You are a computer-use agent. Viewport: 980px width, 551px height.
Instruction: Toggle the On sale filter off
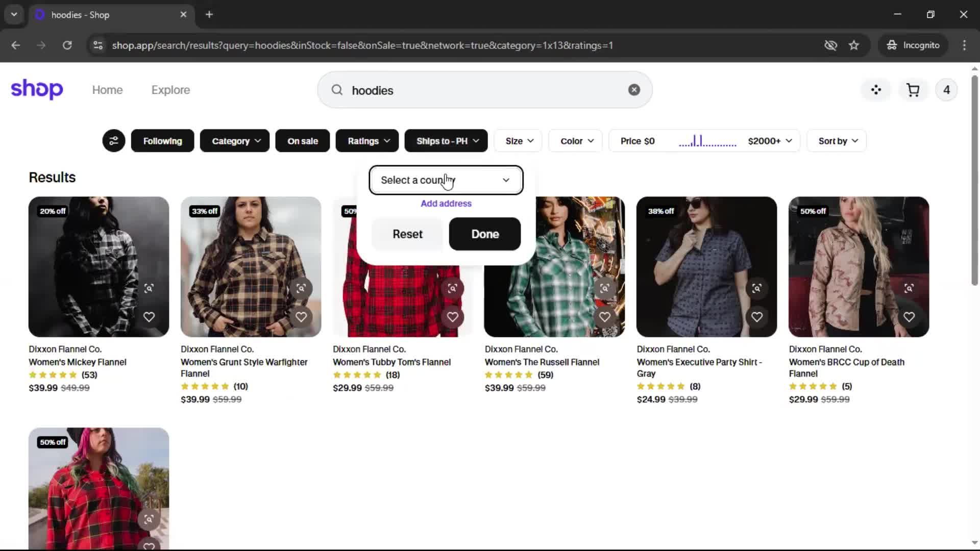point(302,141)
